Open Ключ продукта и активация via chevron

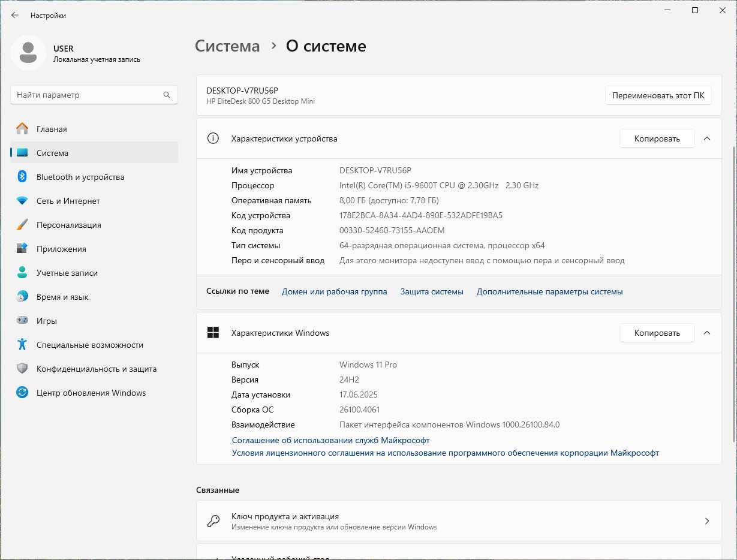(x=707, y=521)
